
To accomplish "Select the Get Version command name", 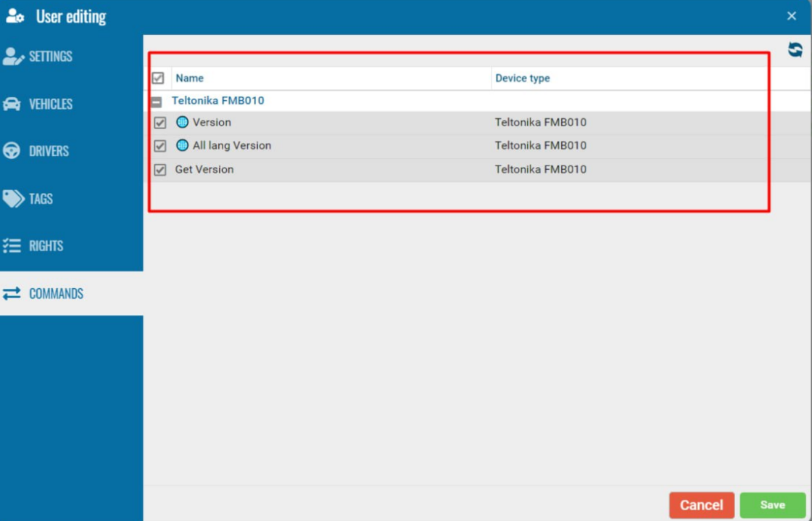I will pyautogui.click(x=204, y=170).
